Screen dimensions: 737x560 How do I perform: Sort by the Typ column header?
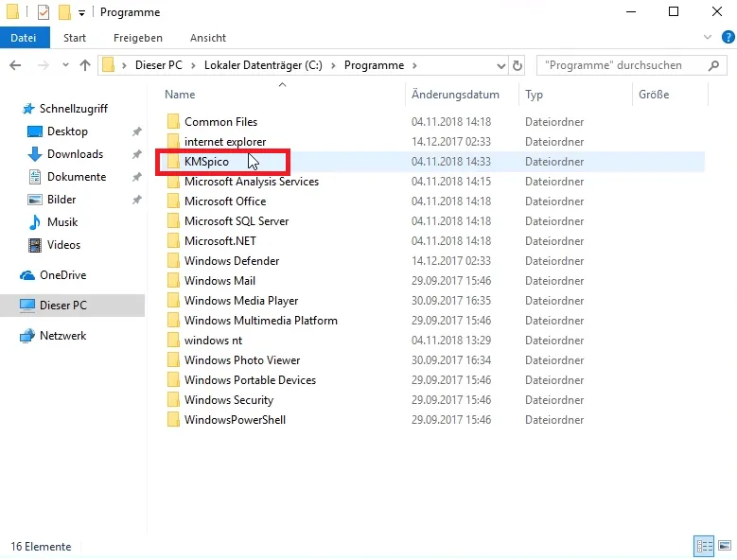(x=534, y=95)
